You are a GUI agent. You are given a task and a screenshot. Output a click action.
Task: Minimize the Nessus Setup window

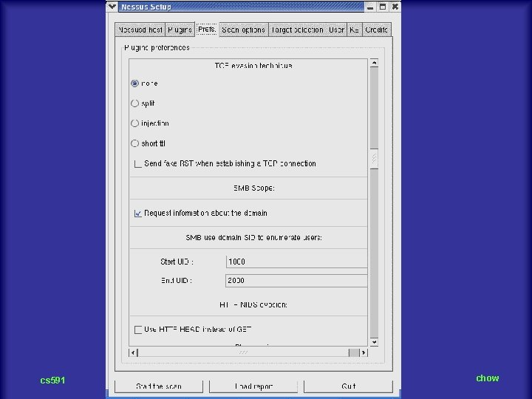(x=370, y=7)
